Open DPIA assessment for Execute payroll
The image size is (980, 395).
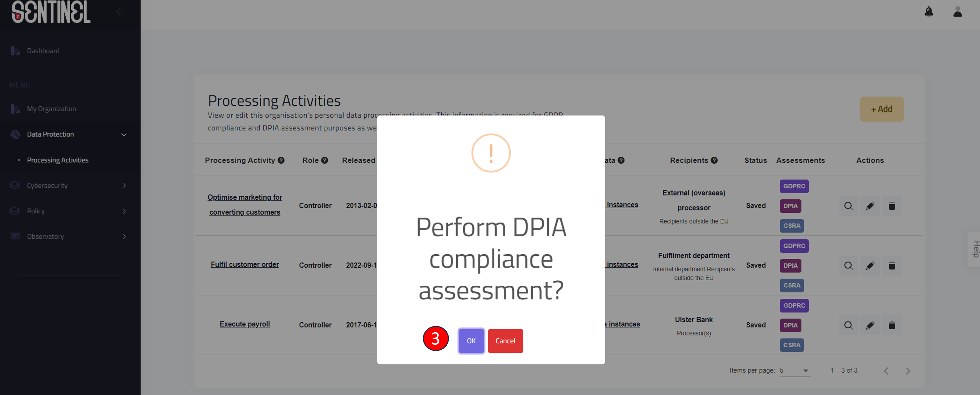click(790, 326)
